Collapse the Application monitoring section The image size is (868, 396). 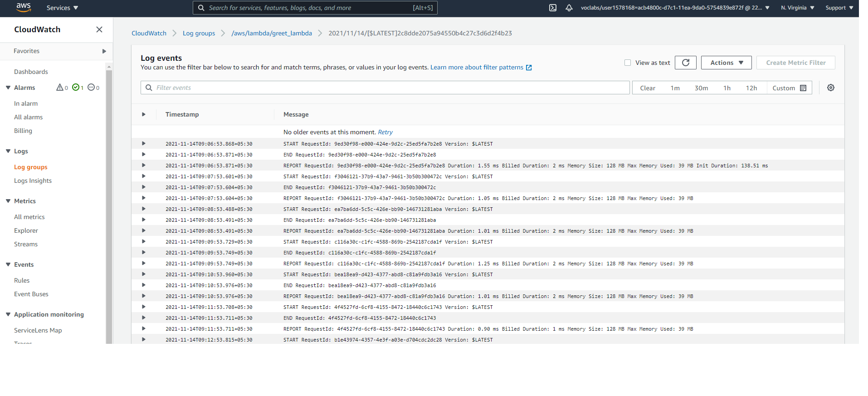tap(8, 314)
